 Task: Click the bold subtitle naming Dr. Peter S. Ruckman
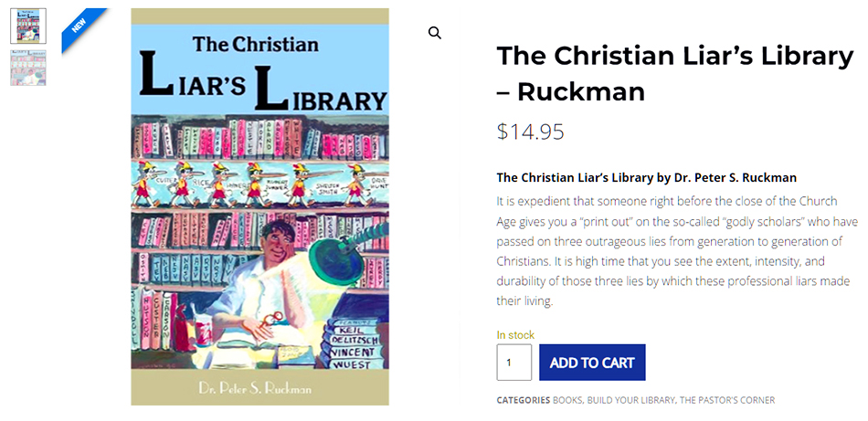pyautogui.click(x=647, y=177)
